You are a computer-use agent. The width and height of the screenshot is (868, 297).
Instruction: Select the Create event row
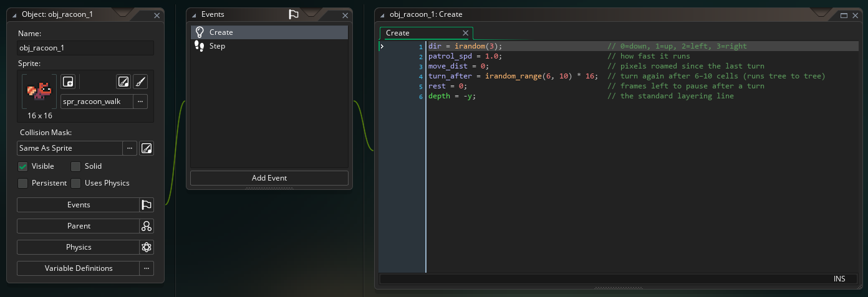tap(269, 32)
